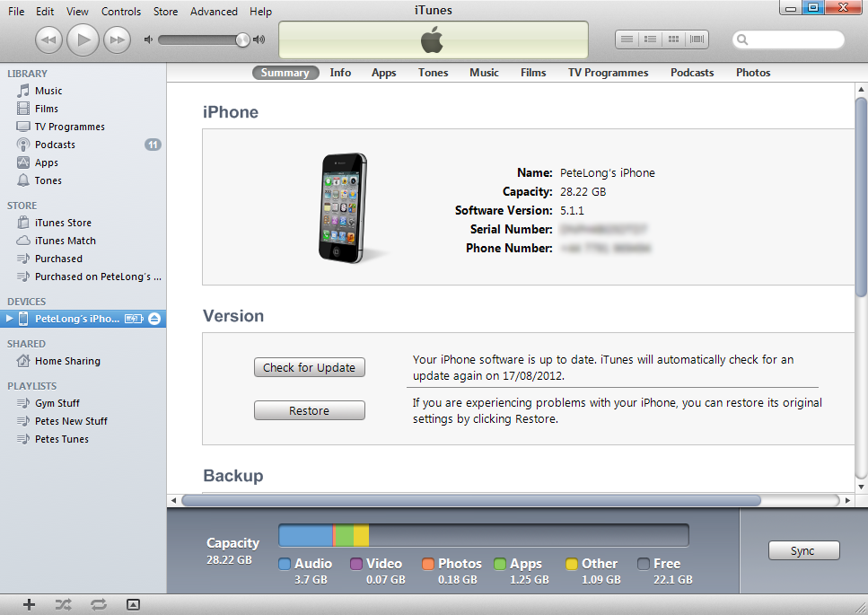This screenshot has width=868, height=615.
Task: Click the search field
Action: coord(788,40)
